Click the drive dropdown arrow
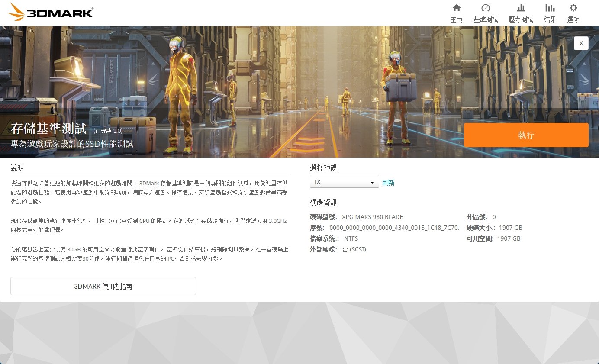Screen dimensions: 599x364 click(372, 182)
